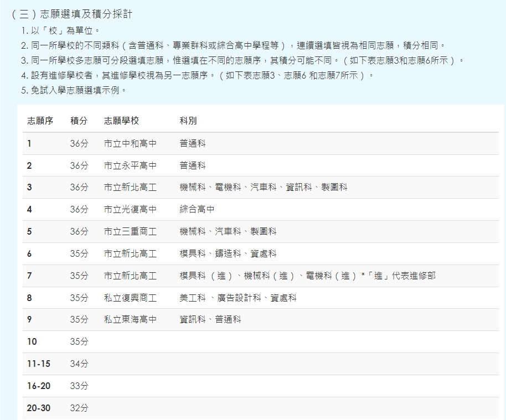This screenshot has height=420, width=506.
Task: Click the 科別 column header
Action: 188,121
